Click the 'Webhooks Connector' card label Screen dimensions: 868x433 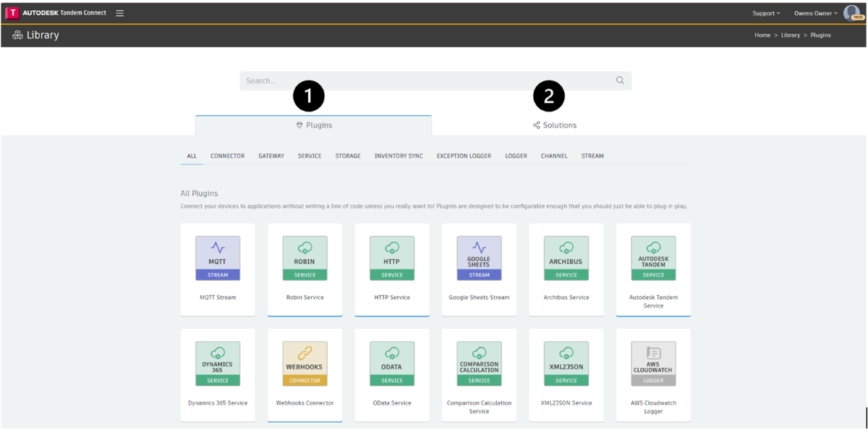click(305, 403)
